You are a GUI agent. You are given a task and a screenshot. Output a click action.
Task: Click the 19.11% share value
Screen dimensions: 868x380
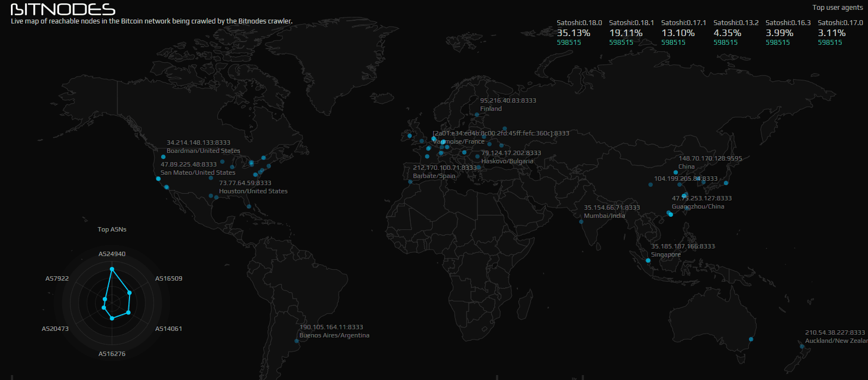(626, 33)
